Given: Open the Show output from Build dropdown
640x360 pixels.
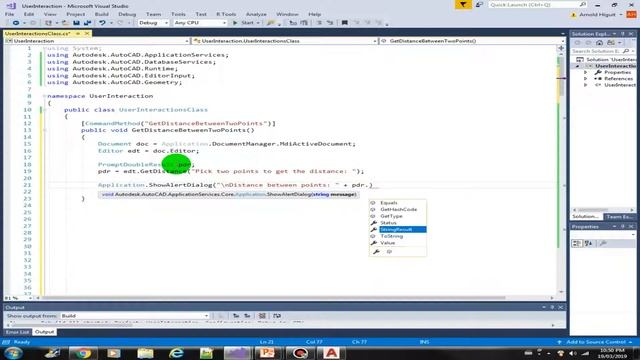Looking at the screenshot, I should [x=135, y=316].
